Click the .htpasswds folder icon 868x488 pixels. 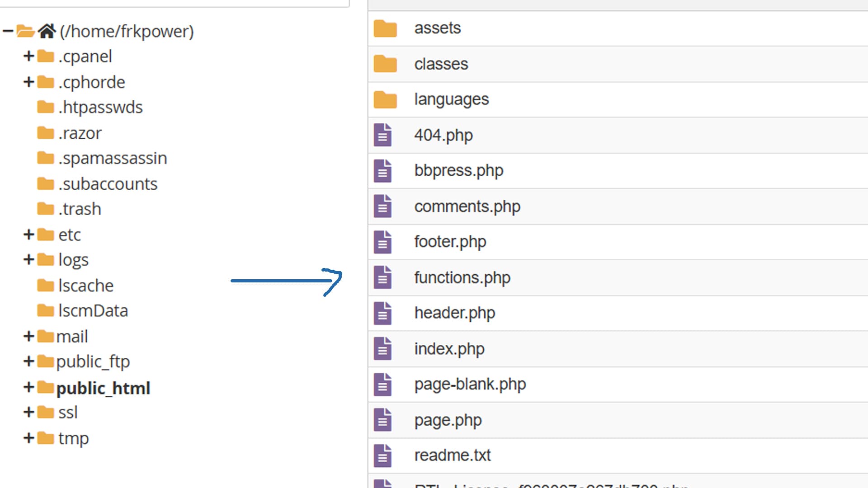click(x=46, y=107)
